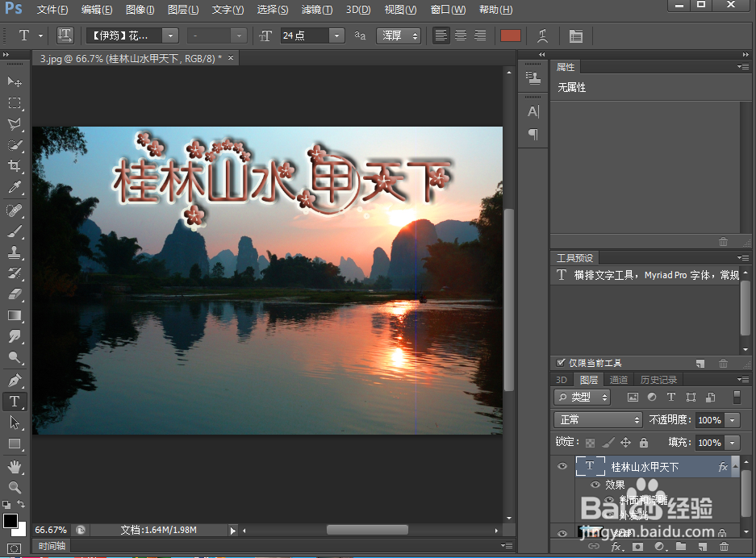The width and height of the screenshot is (756, 558).
Task: Select the Gradient tool
Action: pyautogui.click(x=15, y=315)
